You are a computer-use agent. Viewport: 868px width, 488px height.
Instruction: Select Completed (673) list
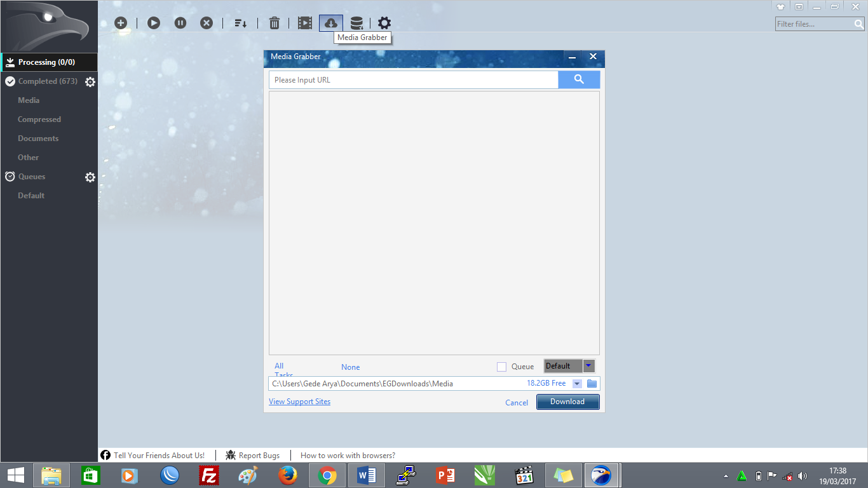pos(48,81)
